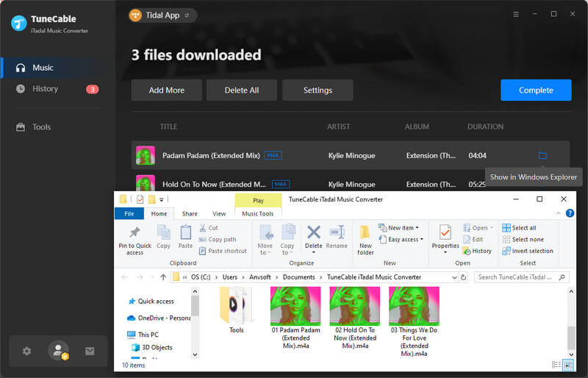The image size is (588, 378).
Task: Open TuneCable hamburger menu
Action: tap(516, 14)
